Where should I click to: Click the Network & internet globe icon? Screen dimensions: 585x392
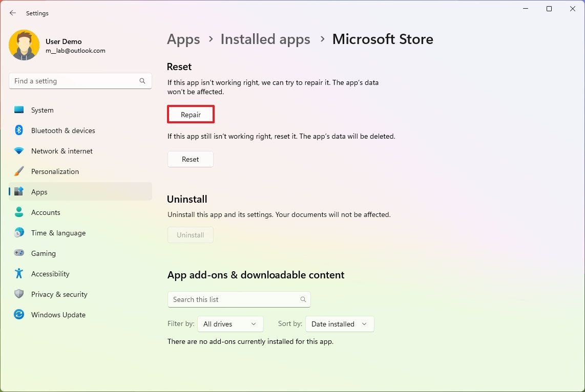pos(18,151)
